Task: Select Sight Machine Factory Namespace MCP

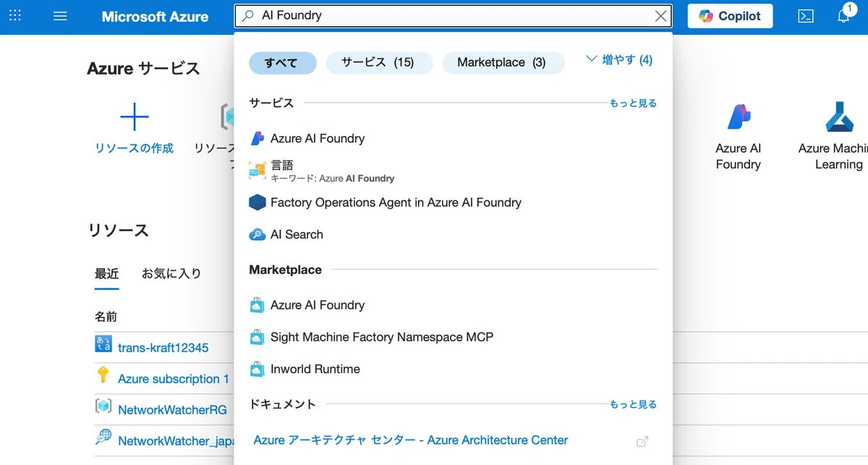Action: pyautogui.click(x=382, y=337)
